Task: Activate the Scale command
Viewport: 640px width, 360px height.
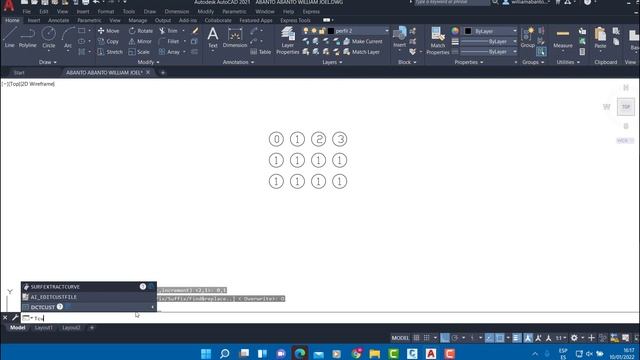Action: pyautogui.click(x=139, y=52)
